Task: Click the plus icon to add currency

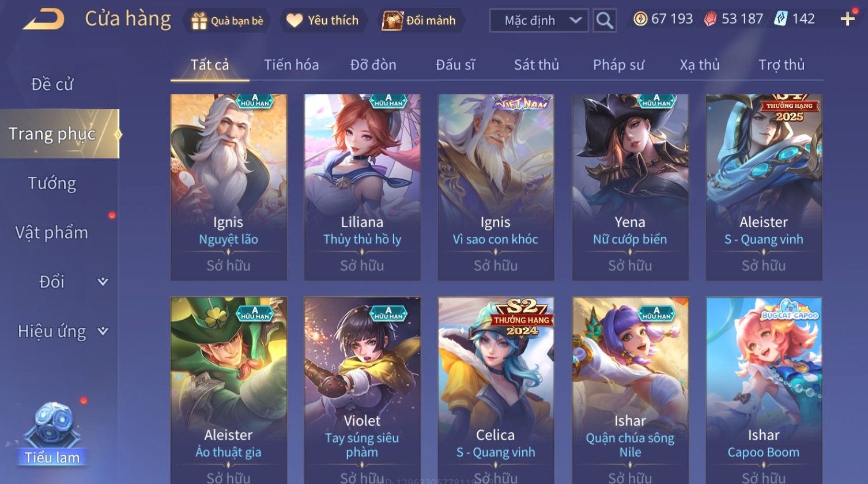Action: pyautogui.click(x=848, y=19)
